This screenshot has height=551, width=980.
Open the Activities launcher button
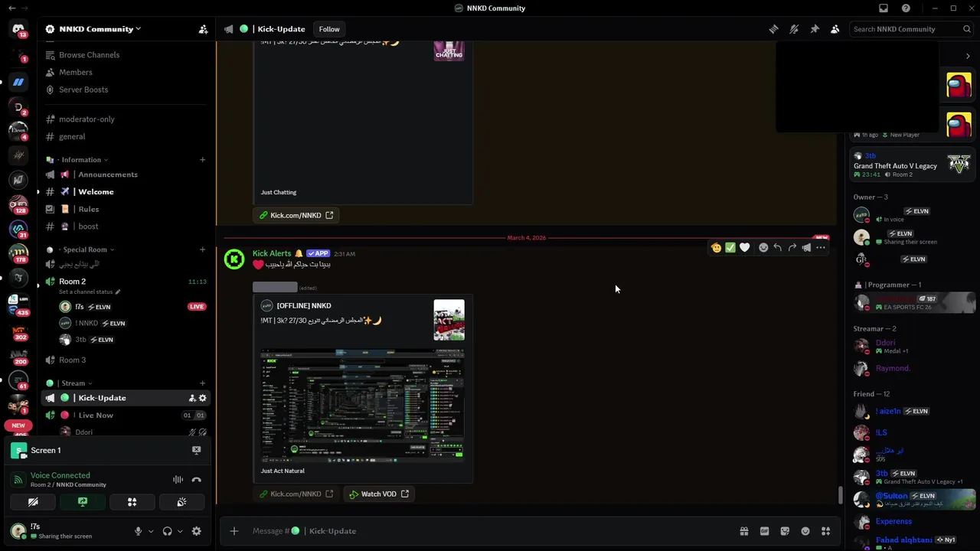click(132, 502)
